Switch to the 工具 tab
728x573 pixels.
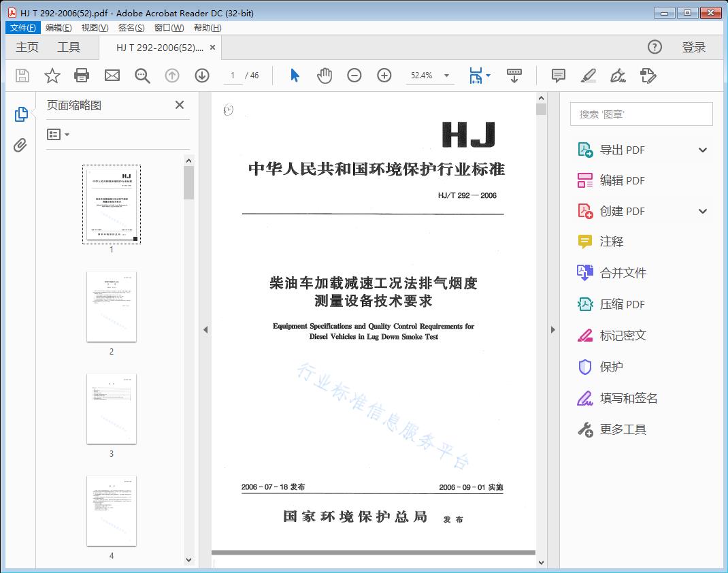(69, 47)
